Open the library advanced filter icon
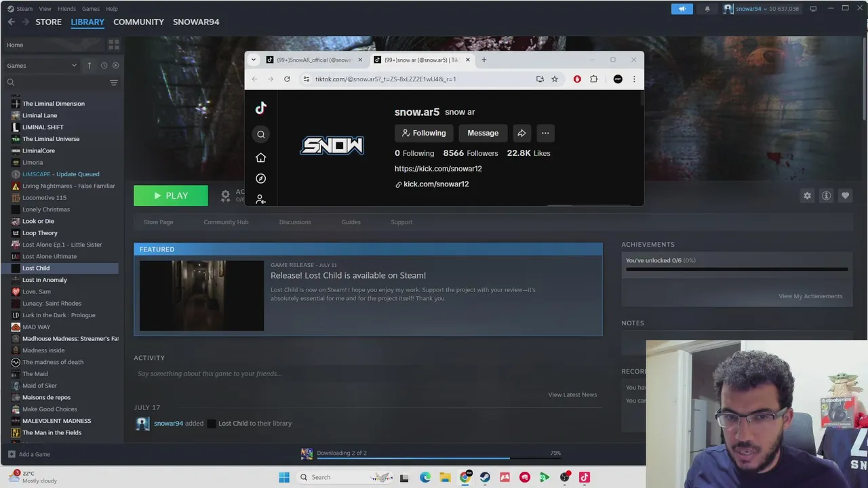This screenshot has height=488, width=868. pyautogui.click(x=113, y=83)
